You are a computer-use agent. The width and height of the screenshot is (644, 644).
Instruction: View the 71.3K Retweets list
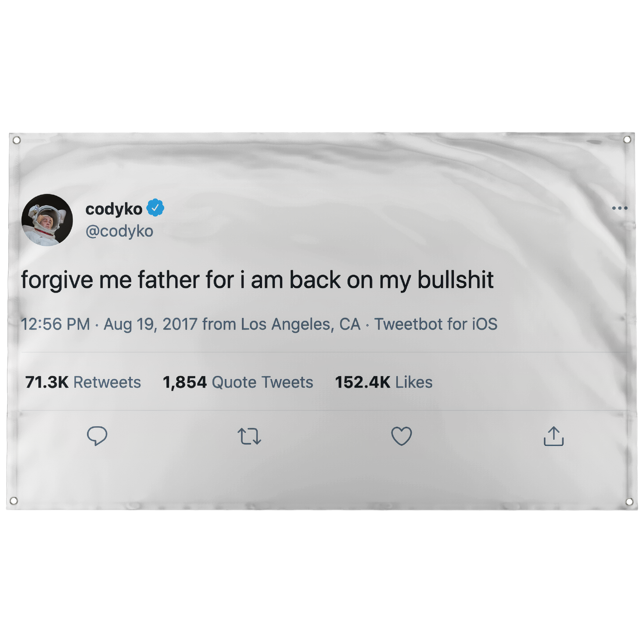click(83, 382)
